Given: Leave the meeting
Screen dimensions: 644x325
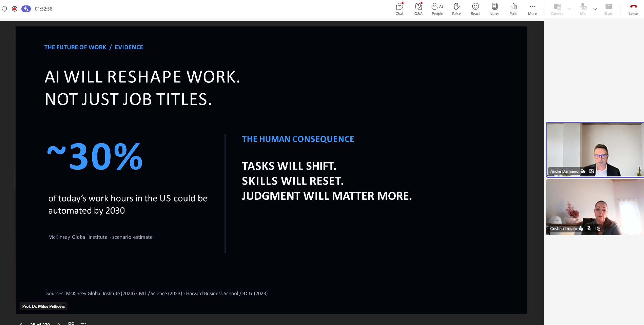Looking at the screenshot, I should coord(633,9).
